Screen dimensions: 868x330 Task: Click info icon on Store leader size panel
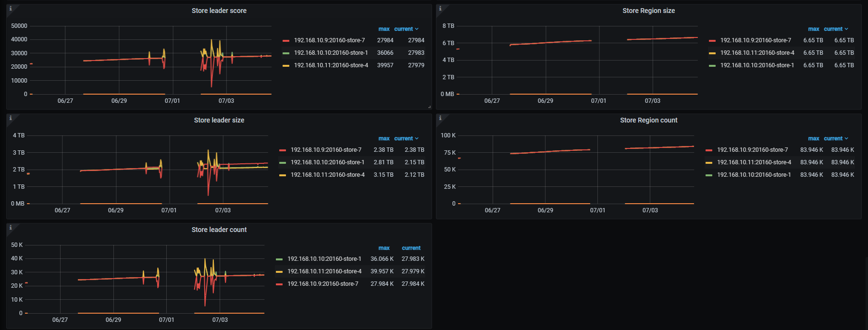pos(11,118)
